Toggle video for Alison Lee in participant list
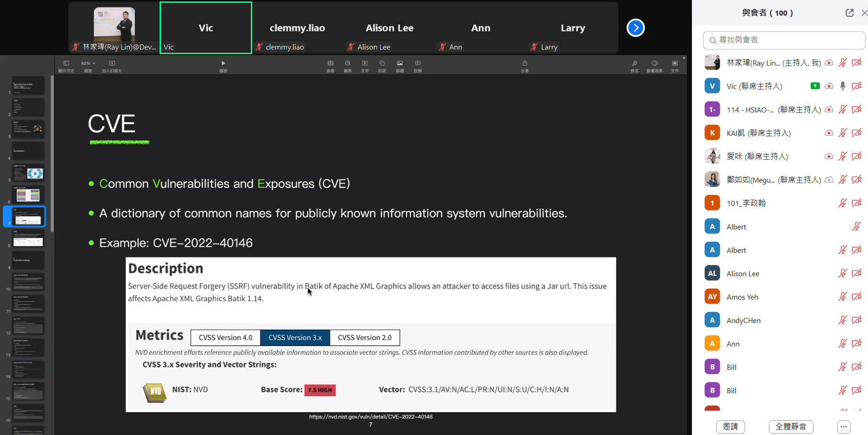Screen dimensions: 868x435 pyautogui.click(x=857, y=273)
